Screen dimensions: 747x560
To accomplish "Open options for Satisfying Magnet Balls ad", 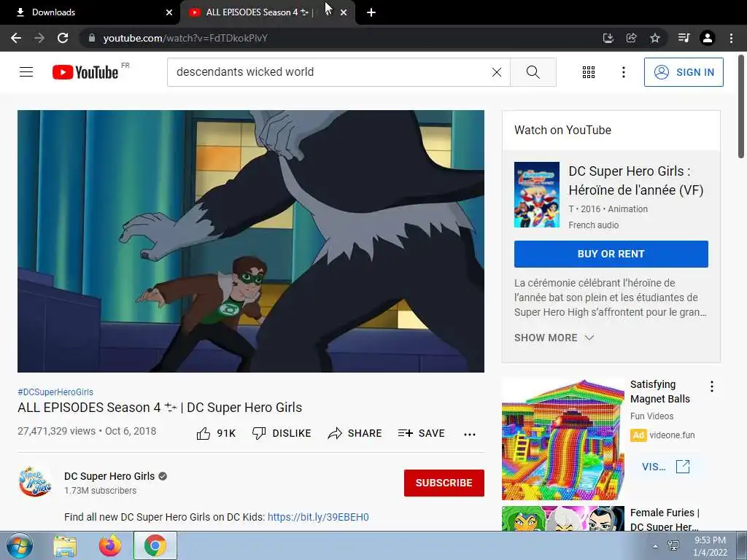I will coord(712,386).
